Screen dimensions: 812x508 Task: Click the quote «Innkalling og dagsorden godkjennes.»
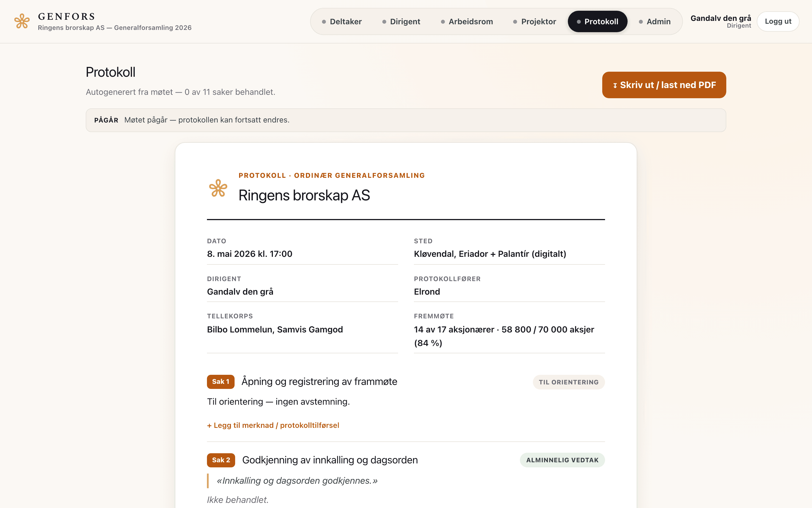click(x=297, y=481)
